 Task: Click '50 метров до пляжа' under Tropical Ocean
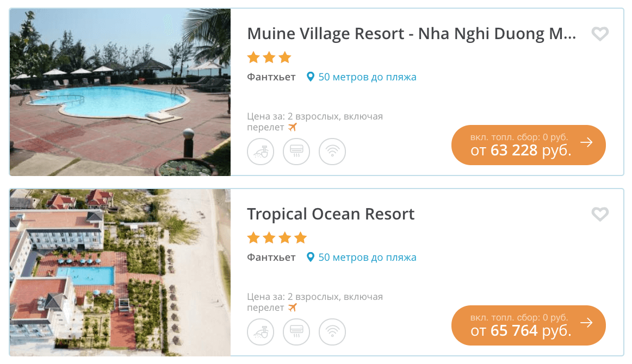367,258
